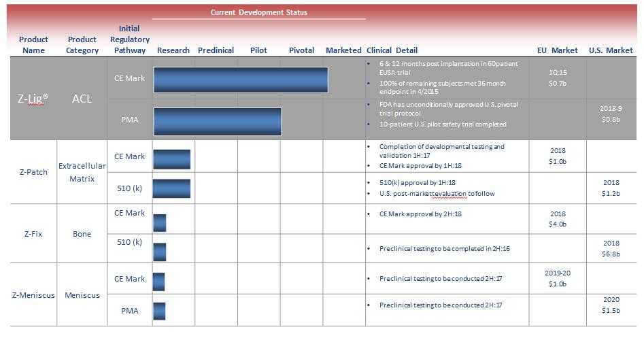Select the Z-Lig product name cell
Screen dimensions: 644x338
[33, 99]
